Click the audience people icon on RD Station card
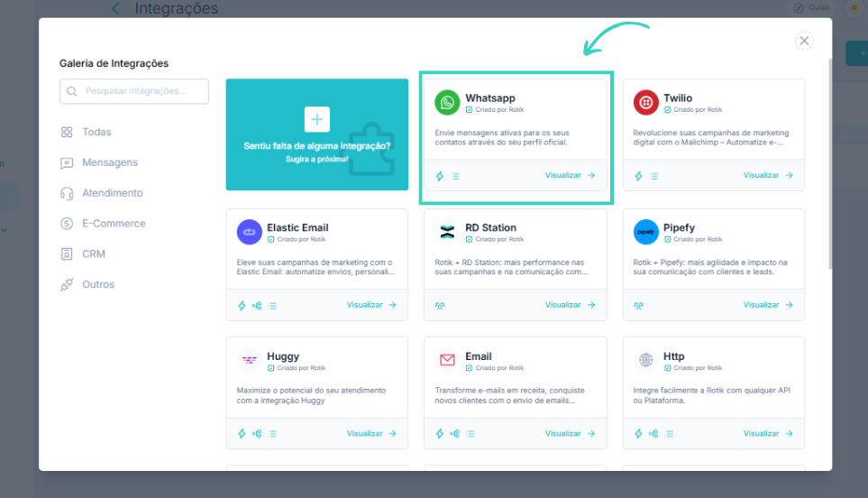The image size is (868, 498). 440,306
